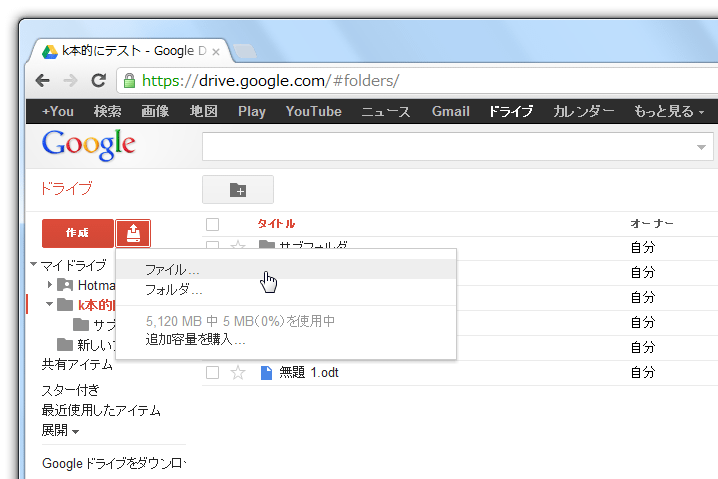The width and height of the screenshot is (718, 479).
Task: Click the red 作成 create button
Action: pyautogui.click(x=78, y=234)
